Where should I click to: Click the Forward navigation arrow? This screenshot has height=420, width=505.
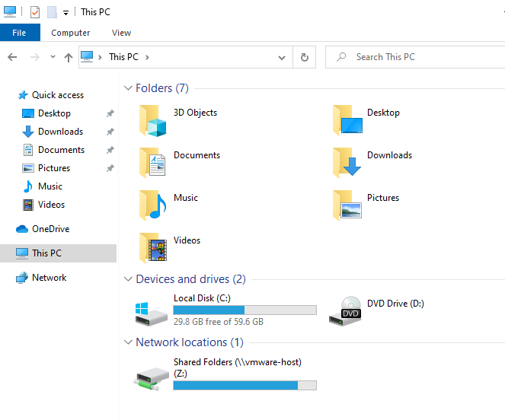[x=35, y=57]
